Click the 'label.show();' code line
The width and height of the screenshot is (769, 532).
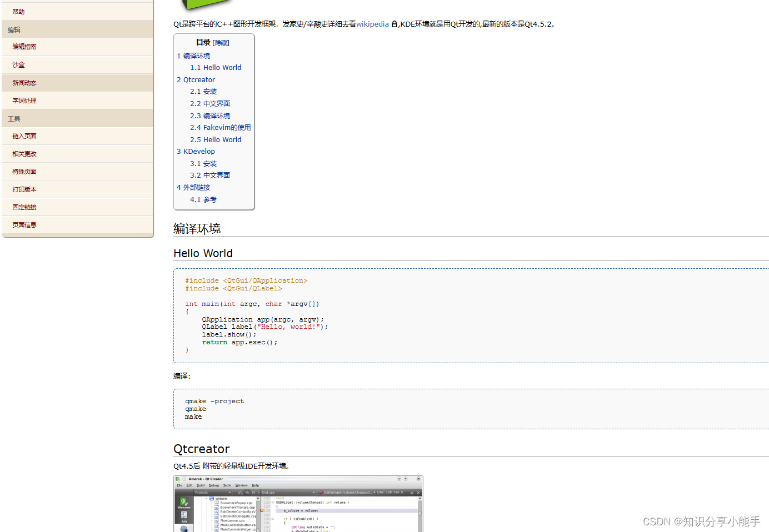pos(229,335)
